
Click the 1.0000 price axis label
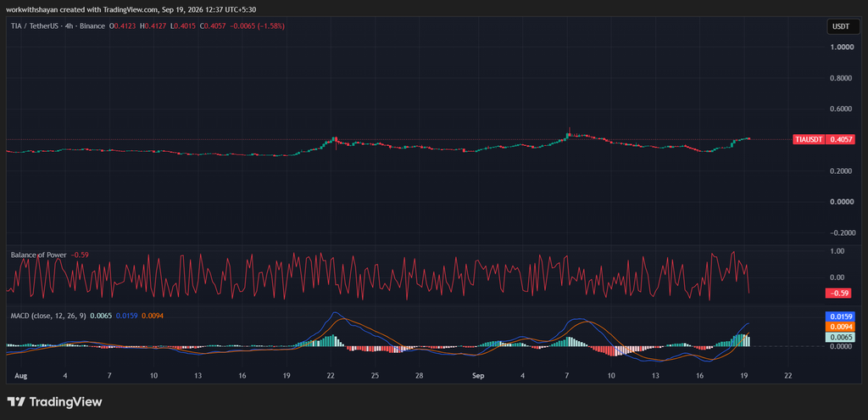(x=843, y=48)
